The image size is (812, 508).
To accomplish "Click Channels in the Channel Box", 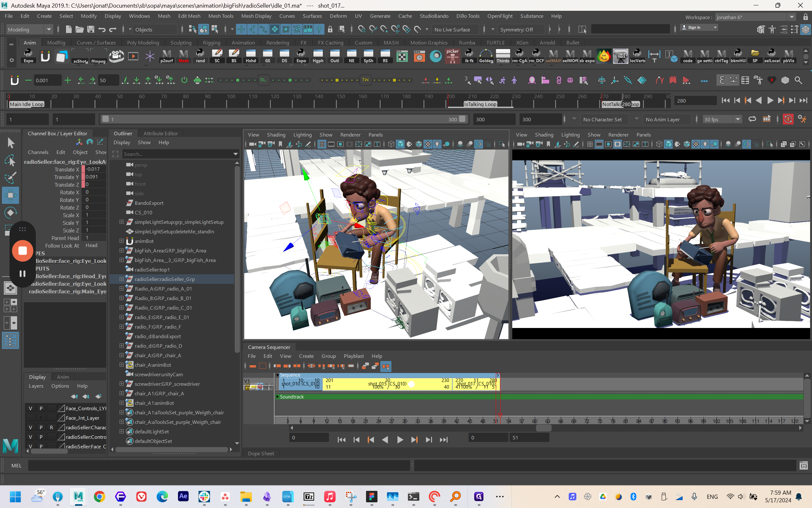I will (x=38, y=152).
